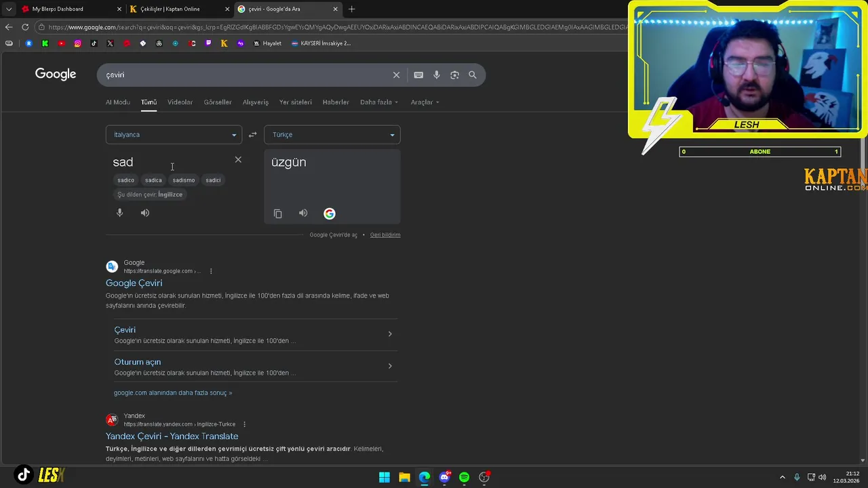Image resolution: width=868 pixels, height=488 pixels.
Task: Select suggestion chip 'sadico'
Action: point(126,180)
